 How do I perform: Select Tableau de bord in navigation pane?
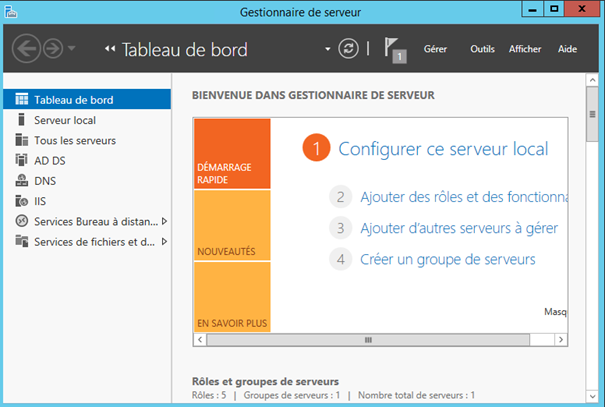(x=73, y=100)
